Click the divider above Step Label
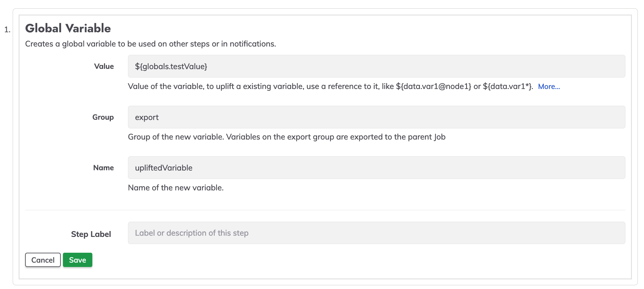 [x=325, y=210]
